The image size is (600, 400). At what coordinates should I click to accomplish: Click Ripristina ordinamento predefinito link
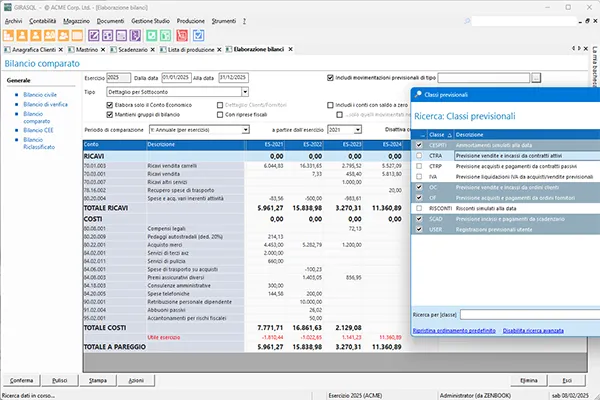coord(454,330)
